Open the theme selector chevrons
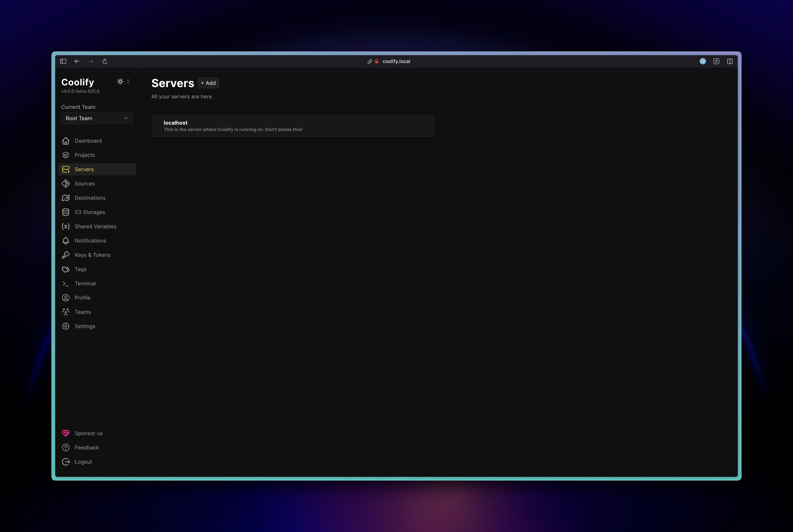The image size is (793, 532). [x=128, y=81]
